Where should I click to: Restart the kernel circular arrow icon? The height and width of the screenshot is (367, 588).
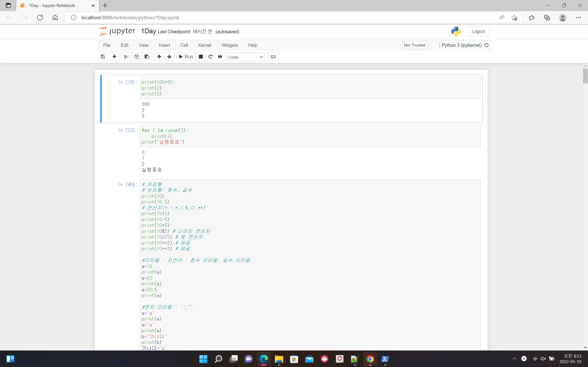(x=210, y=57)
